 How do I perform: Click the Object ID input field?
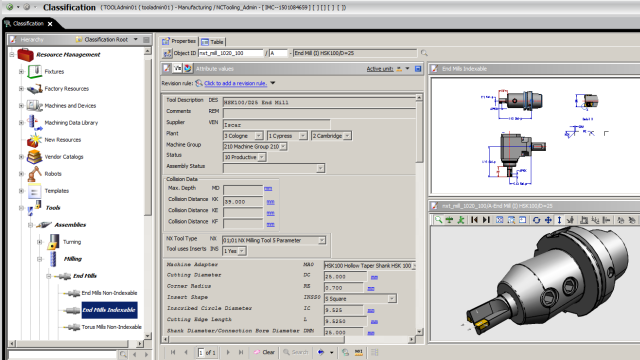tap(231, 53)
